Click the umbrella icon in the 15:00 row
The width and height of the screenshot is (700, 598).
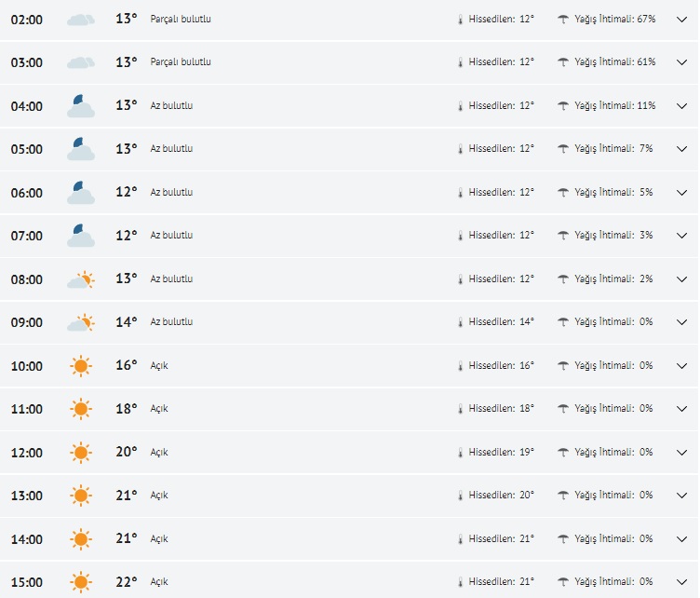click(x=562, y=582)
